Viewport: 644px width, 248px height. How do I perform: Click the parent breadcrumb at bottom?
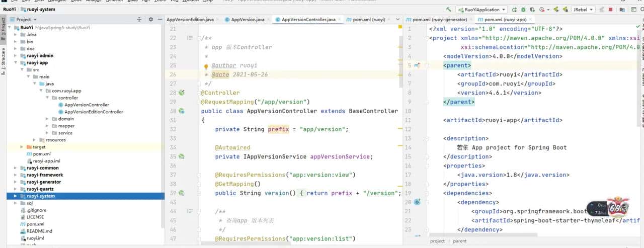[459, 241]
